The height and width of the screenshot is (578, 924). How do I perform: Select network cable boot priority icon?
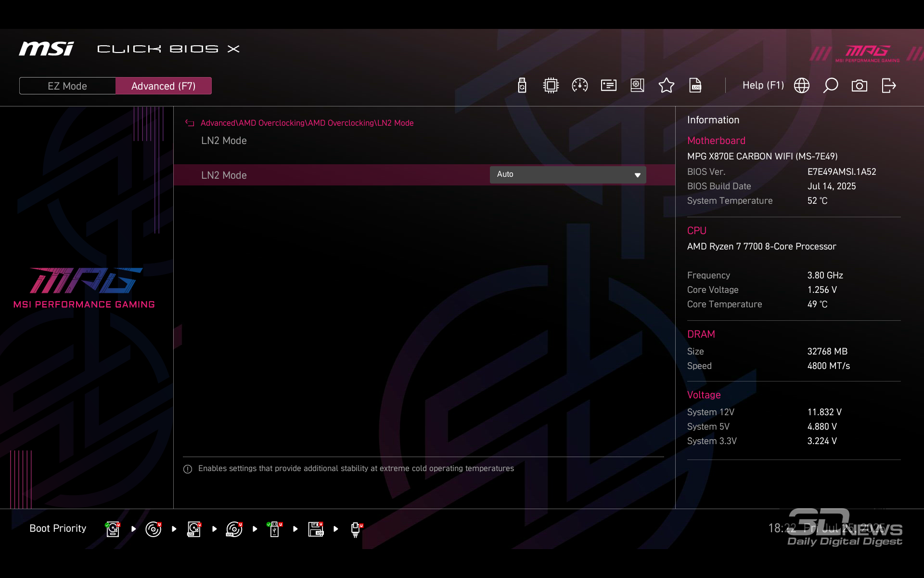click(356, 529)
